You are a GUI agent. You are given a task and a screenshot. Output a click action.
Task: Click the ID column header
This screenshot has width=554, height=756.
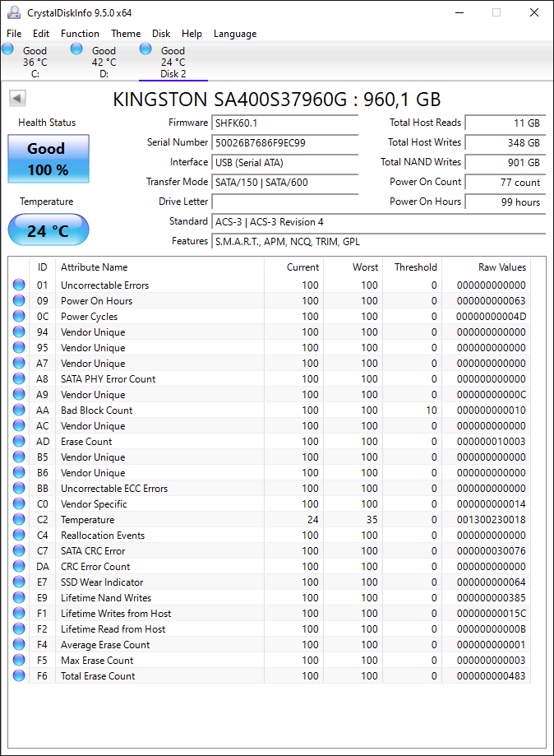pos(43,267)
